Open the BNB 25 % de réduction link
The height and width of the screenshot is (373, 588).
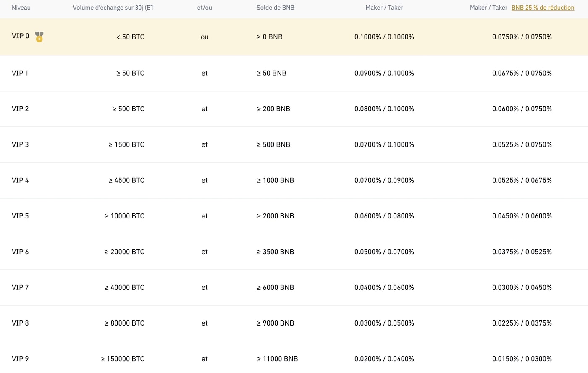pyautogui.click(x=543, y=8)
